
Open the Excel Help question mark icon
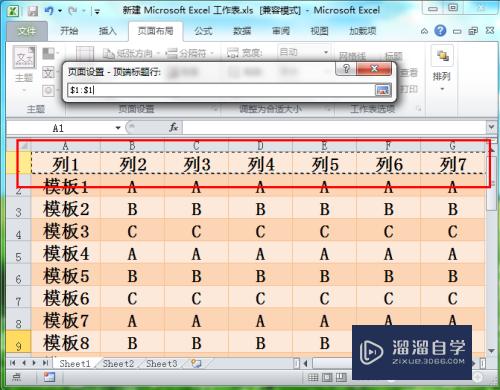pos(440,31)
